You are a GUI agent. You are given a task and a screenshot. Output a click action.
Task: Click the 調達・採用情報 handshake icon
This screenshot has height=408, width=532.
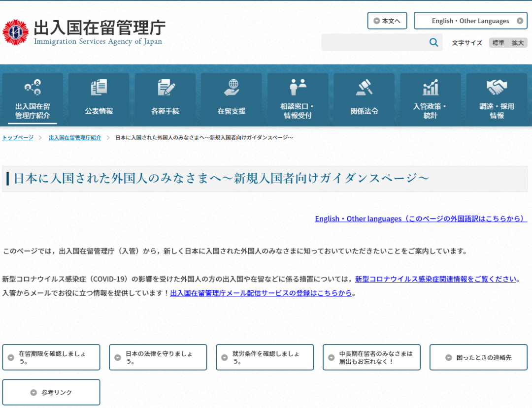(x=497, y=88)
